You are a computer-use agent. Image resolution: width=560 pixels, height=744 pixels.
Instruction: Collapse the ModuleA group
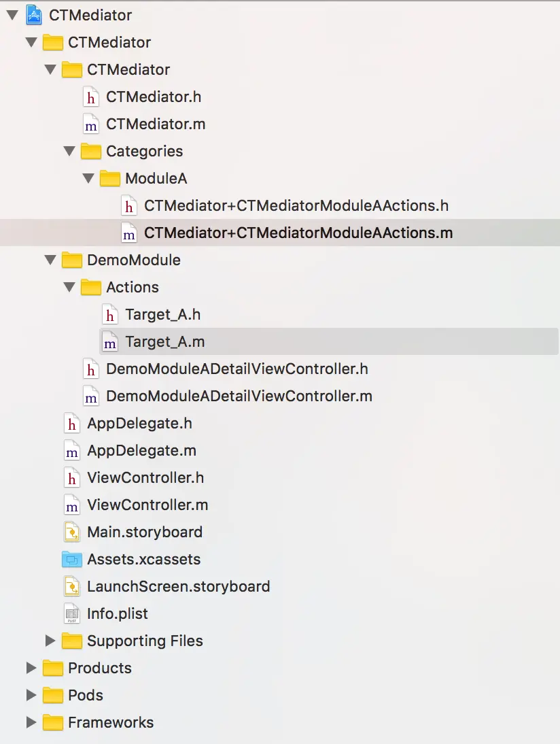[88, 178]
